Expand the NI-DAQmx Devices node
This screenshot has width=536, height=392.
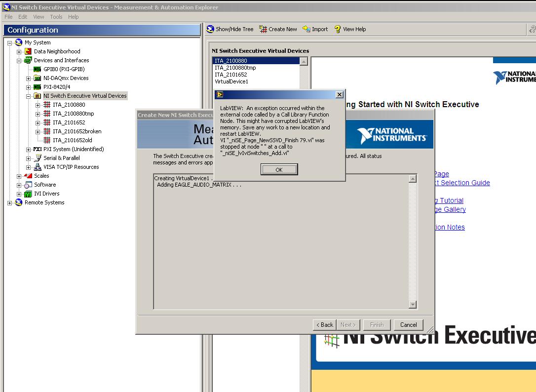click(28, 78)
